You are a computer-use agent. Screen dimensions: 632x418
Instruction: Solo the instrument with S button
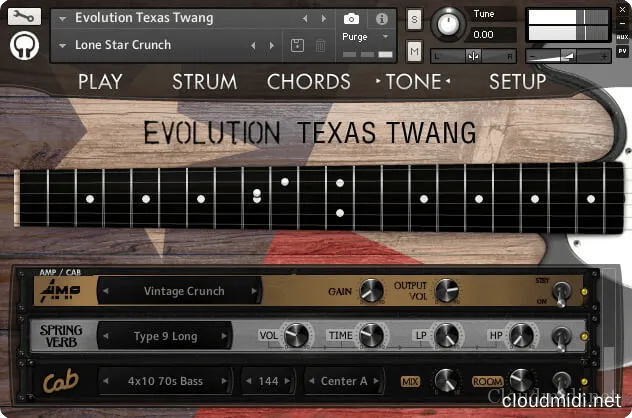point(415,20)
